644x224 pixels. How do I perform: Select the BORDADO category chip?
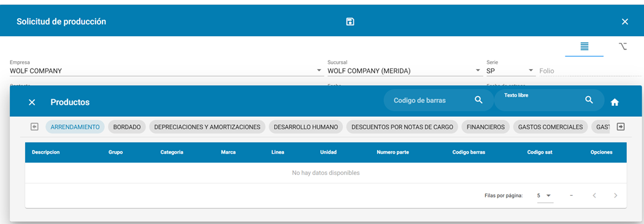point(127,127)
